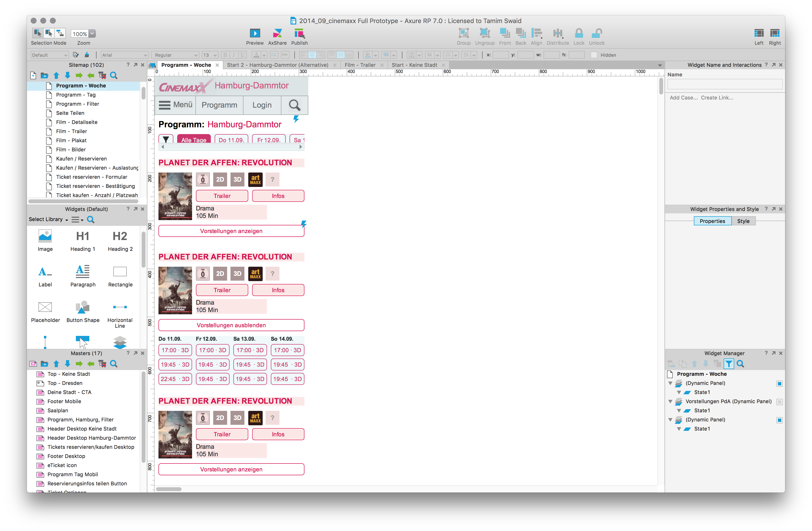Image resolution: width=812 pixels, height=531 pixels.
Task: Add a new page in the Sitemap toolbar
Action: click(33, 75)
